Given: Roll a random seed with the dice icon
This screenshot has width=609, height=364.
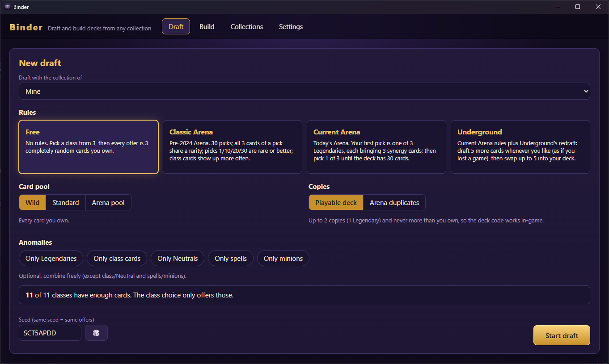Looking at the screenshot, I should coord(96,333).
